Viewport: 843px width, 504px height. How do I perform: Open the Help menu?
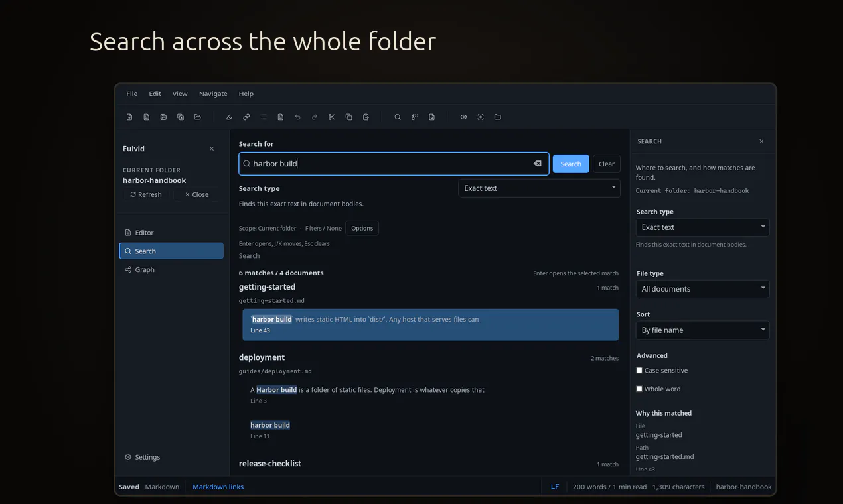246,94
